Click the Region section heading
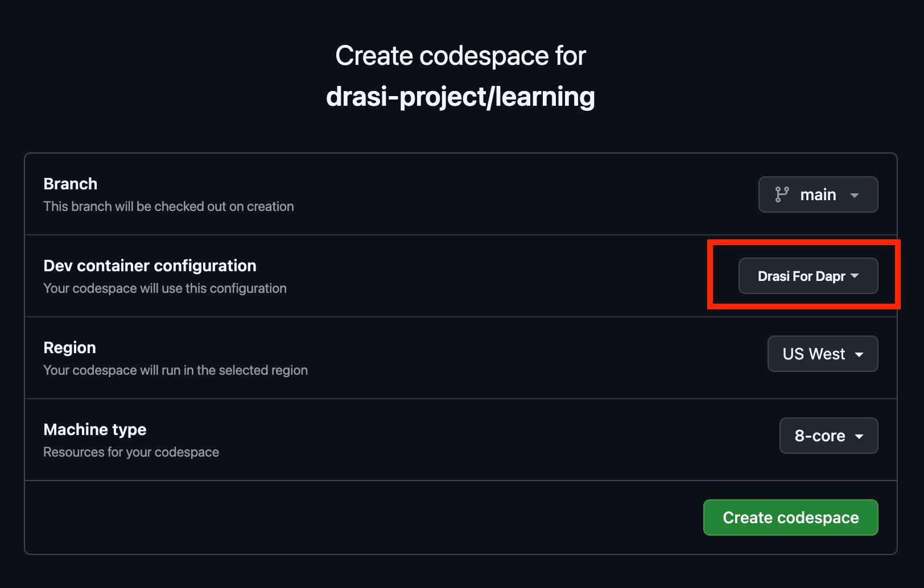 tap(69, 347)
